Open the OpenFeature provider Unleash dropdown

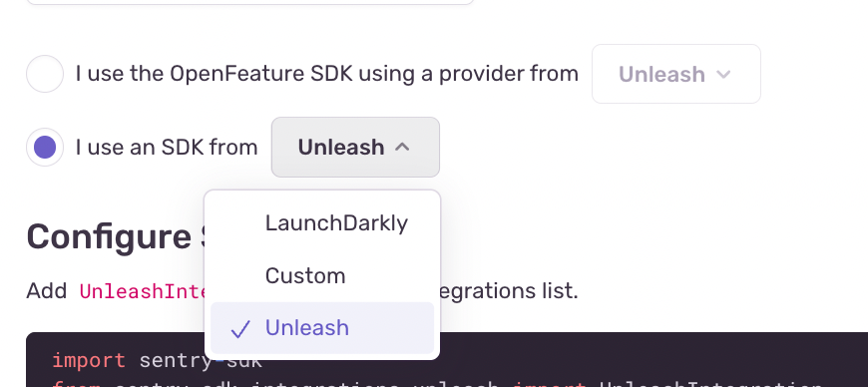point(675,74)
